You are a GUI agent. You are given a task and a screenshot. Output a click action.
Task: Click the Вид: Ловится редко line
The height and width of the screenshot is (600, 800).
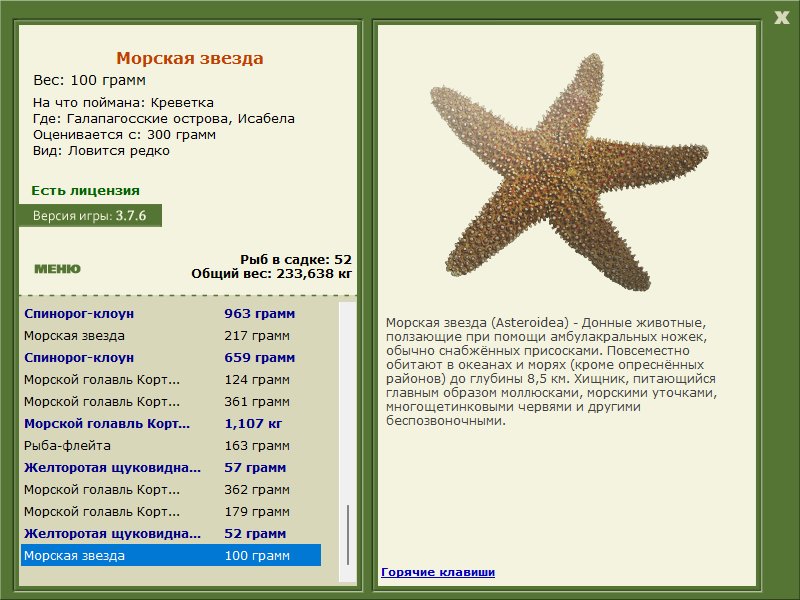tap(101, 151)
